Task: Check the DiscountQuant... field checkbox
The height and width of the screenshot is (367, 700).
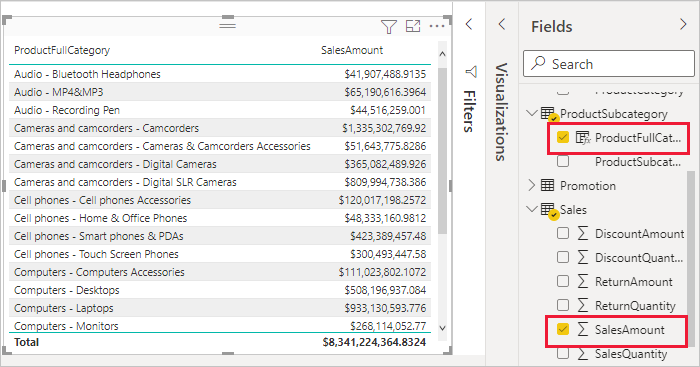Action: (563, 257)
